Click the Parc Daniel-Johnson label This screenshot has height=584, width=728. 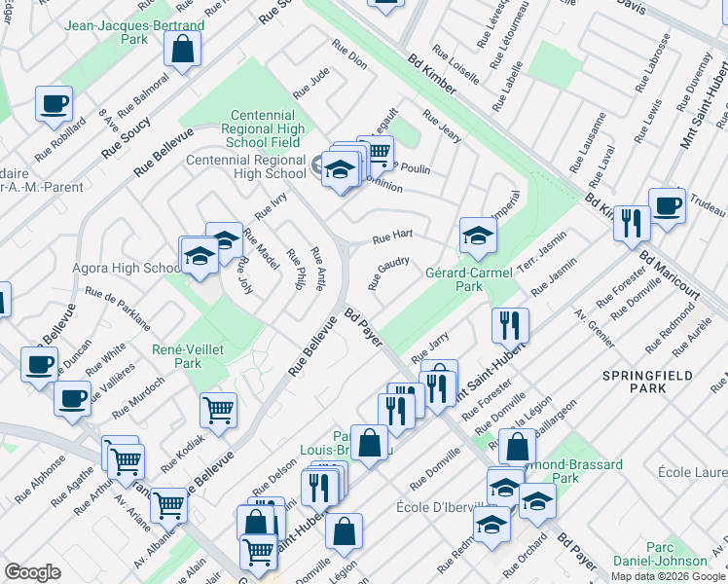click(660, 554)
